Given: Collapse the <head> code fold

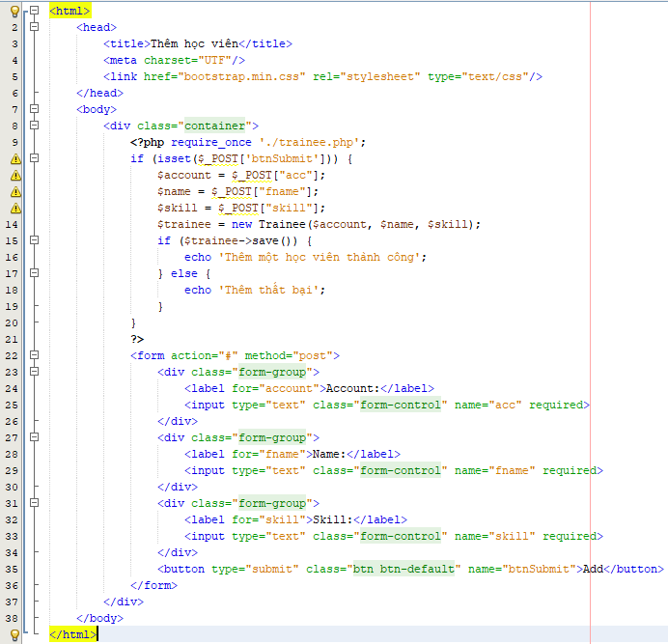Looking at the screenshot, I should 35,27.
